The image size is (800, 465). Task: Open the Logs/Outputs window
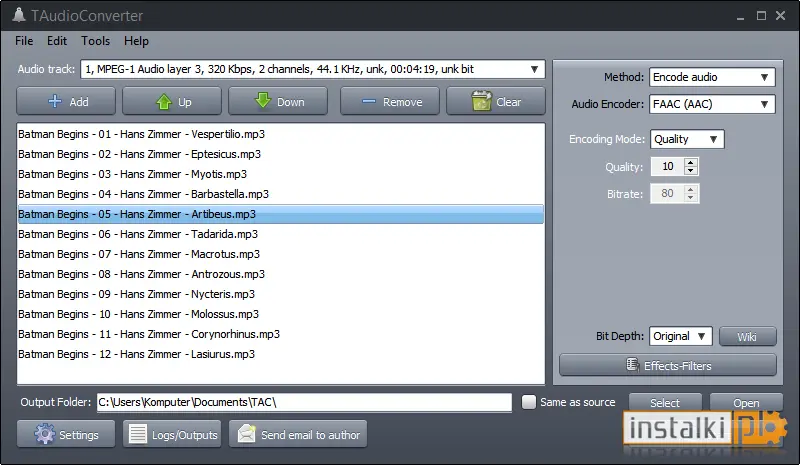(x=172, y=434)
